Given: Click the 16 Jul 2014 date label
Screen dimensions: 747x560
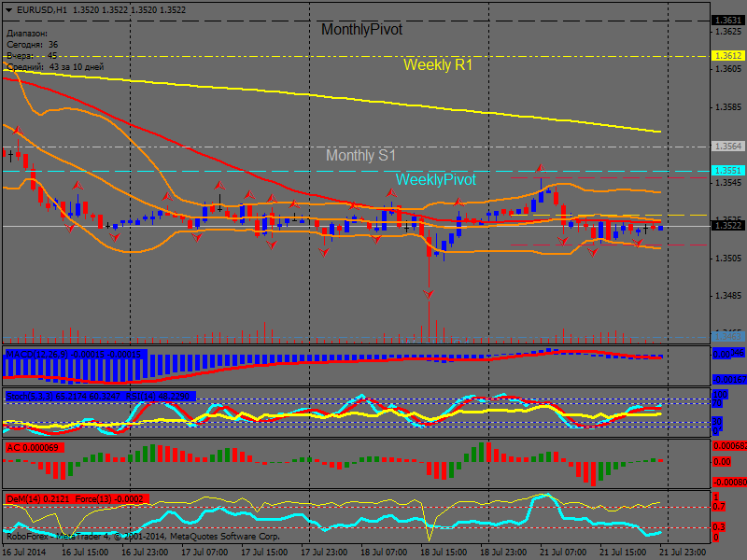Looking at the screenshot, I should coord(25,553).
